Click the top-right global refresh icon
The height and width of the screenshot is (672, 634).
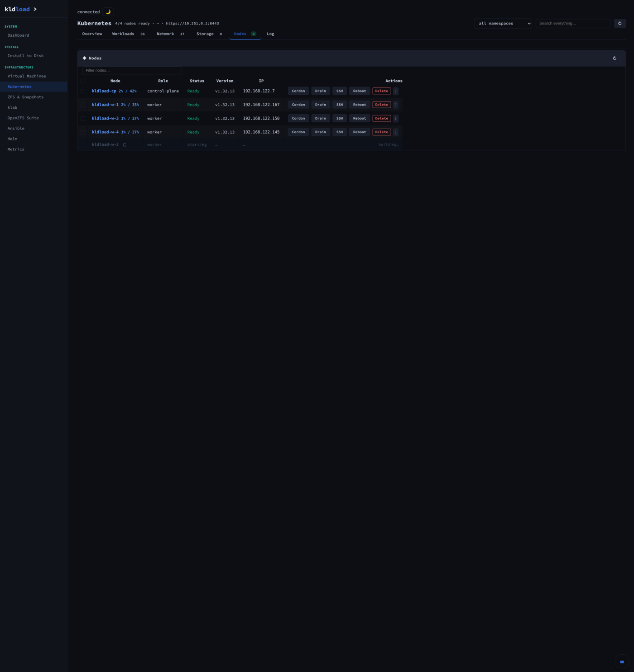[x=620, y=23]
